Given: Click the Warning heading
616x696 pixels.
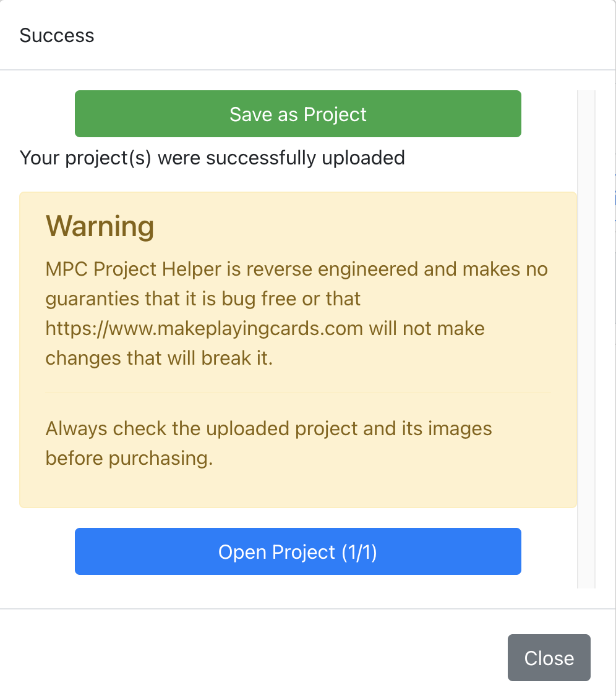Looking at the screenshot, I should click(x=100, y=227).
